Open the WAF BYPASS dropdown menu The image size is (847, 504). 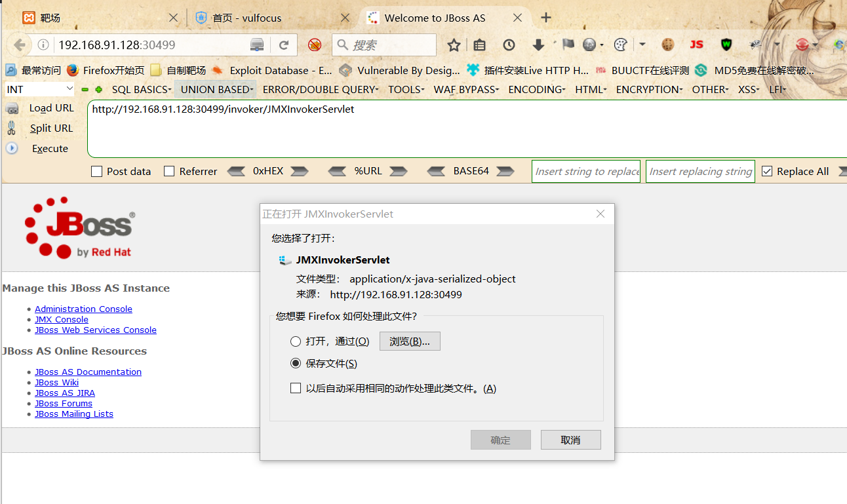pos(466,90)
